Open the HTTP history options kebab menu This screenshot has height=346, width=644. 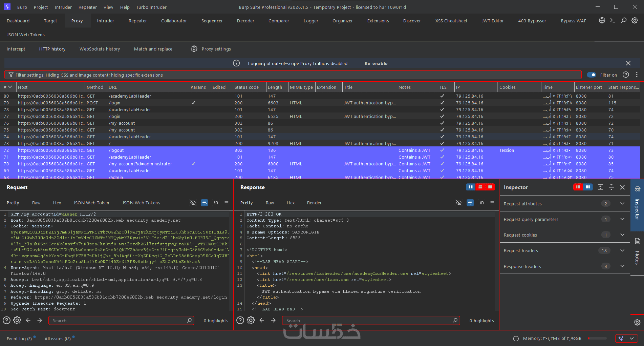637,75
